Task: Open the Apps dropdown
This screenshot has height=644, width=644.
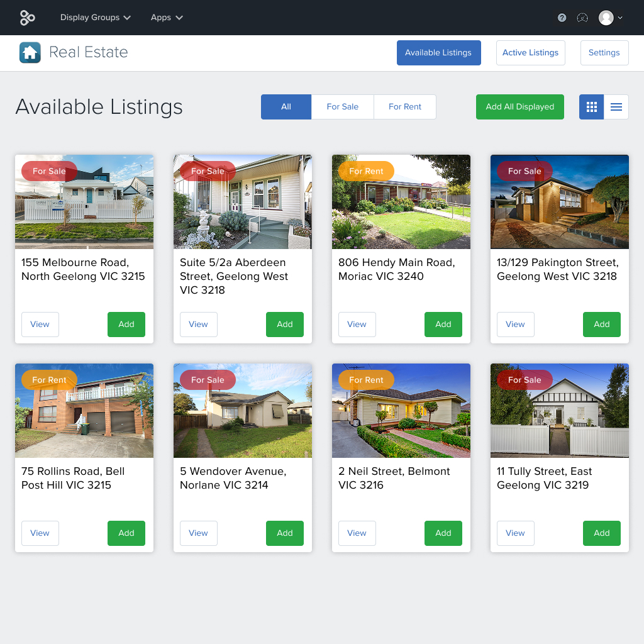Action: (166, 18)
